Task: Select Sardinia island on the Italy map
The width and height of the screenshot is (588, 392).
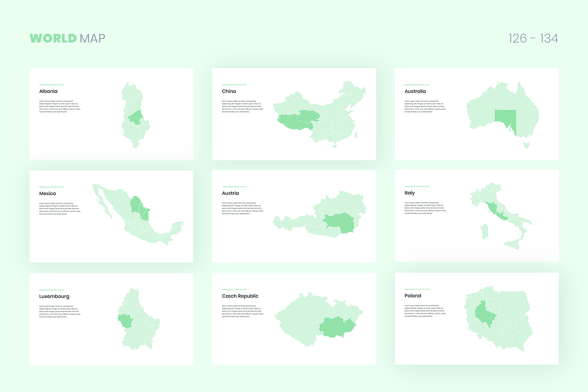Action: click(484, 232)
